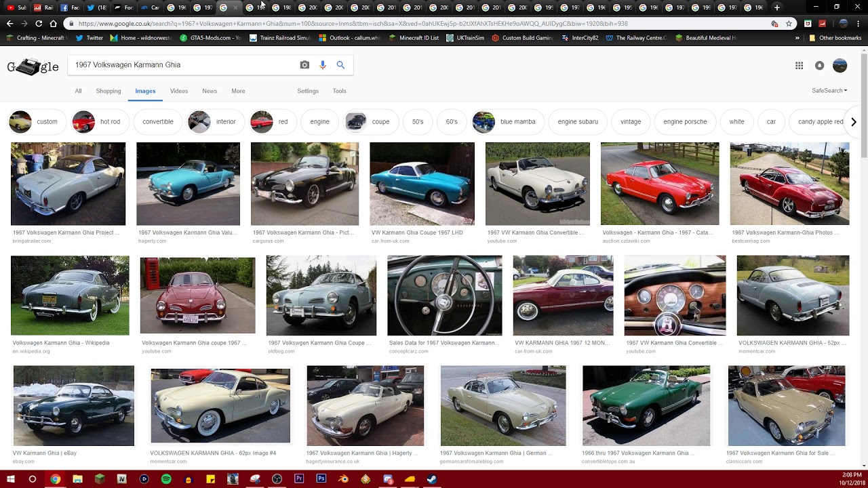Open the Google apps grid
The width and height of the screenshot is (868, 488).
[800, 66]
